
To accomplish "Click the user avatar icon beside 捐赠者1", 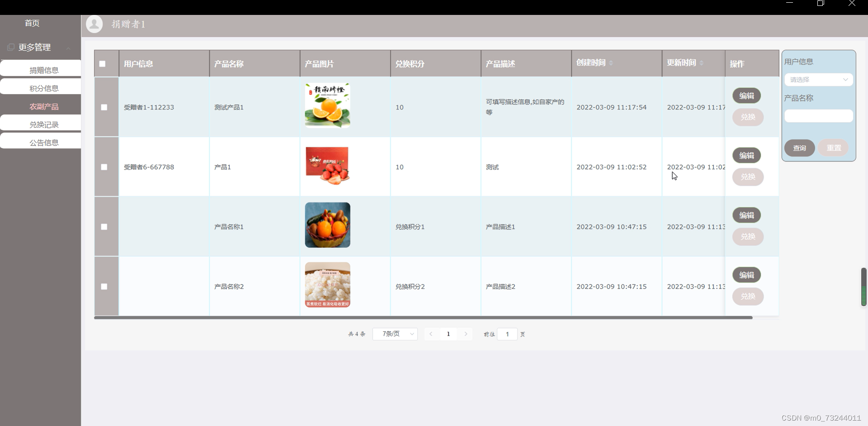I will tap(94, 24).
